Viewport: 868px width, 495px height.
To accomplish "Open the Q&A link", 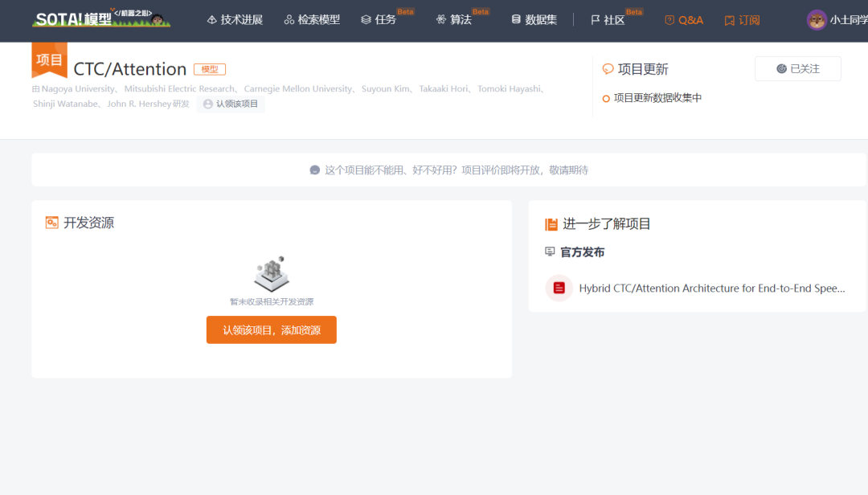I will point(684,20).
